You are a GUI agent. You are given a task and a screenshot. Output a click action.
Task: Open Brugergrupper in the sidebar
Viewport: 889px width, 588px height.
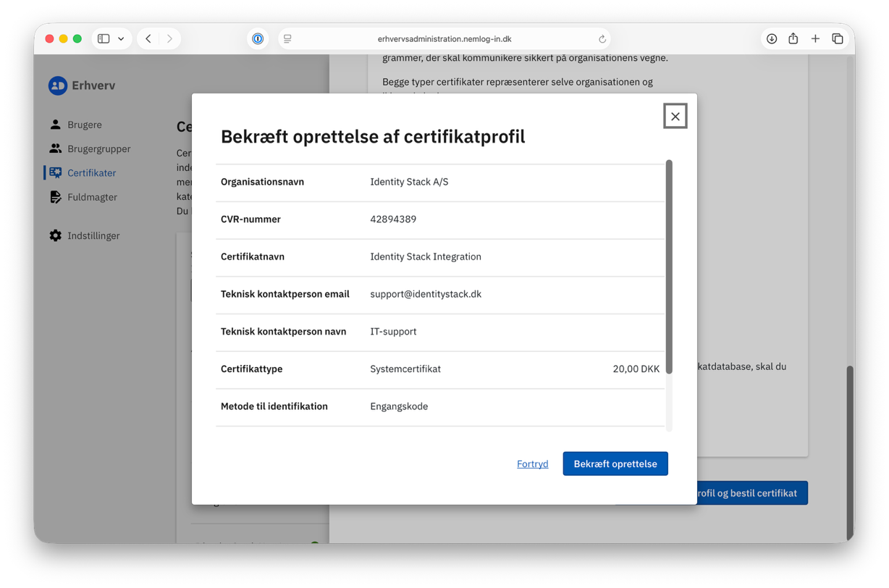pyautogui.click(x=99, y=148)
